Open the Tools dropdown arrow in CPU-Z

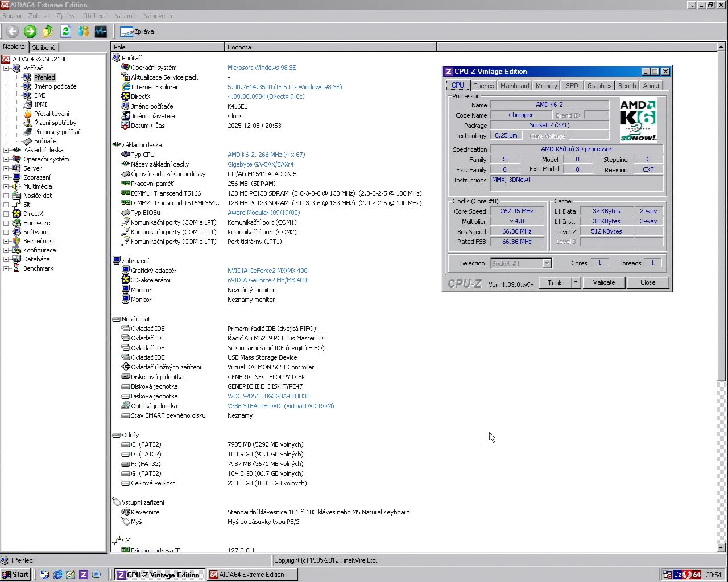click(576, 282)
